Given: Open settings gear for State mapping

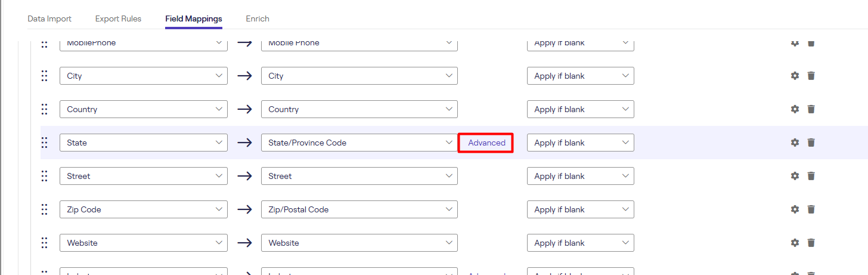Looking at the screenshot, I should [x=795, y=143].
